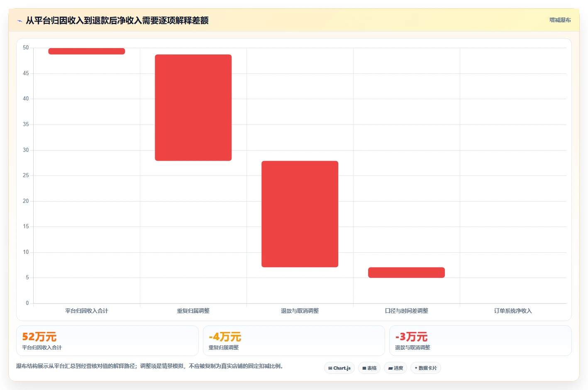The image size is (588, 390).
Task: Click x-axis label 退款与取消调整 under the chart
Action: pos(300,311)
